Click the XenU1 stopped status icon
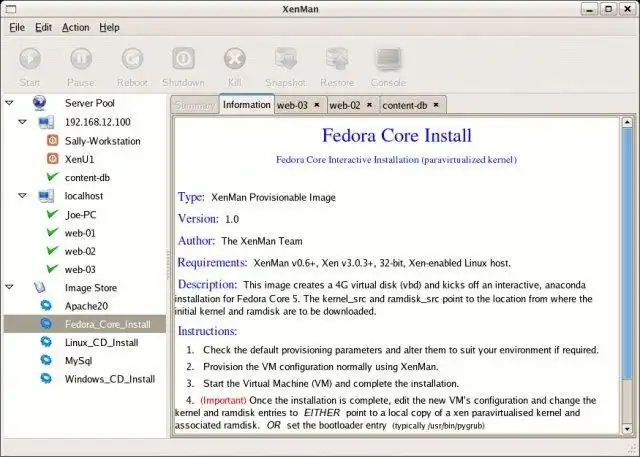Screen dimensions: 640x457 point(52,159)
